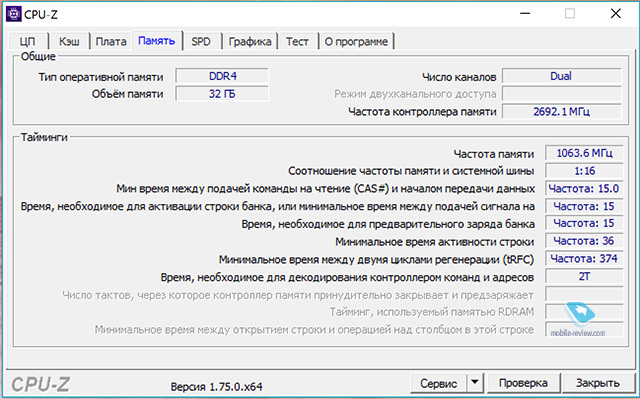Click the 32 ГБ memory size field
Viewport: 640px width, 399px height.
point(222,94)
